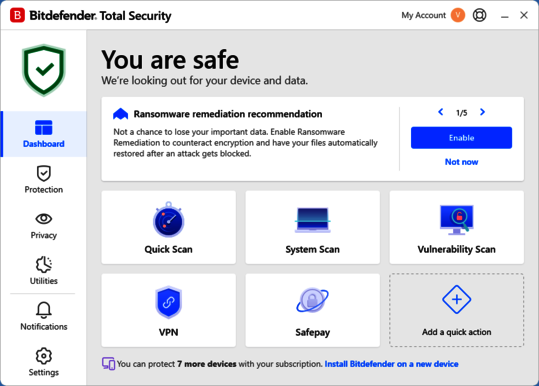Open the Protection section shield icon
The width and height of the screenshot is (539, 386).
pyautogui.click(x=44, y=173)
